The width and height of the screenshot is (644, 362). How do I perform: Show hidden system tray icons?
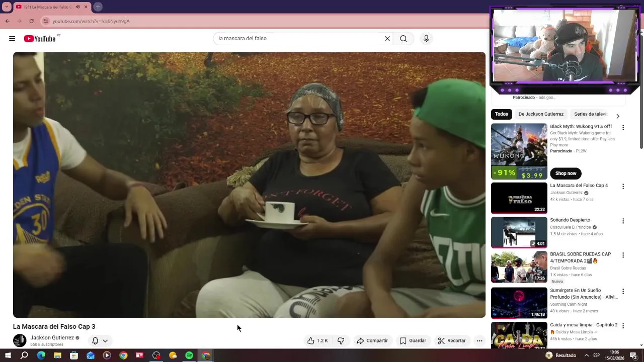[586, 355]
